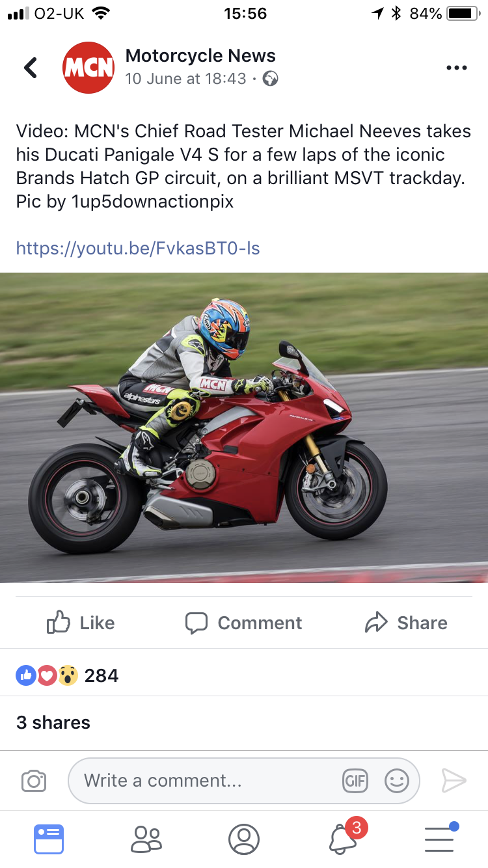Like the post
Screen dimensions: 488x868
click(81, 623)
